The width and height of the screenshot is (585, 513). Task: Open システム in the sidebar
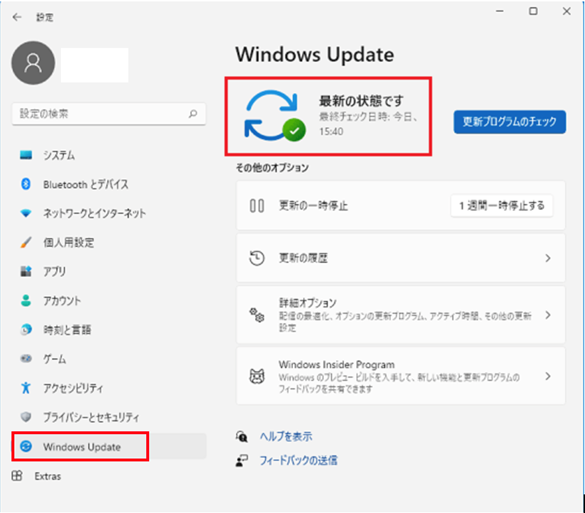click(59, 155)
